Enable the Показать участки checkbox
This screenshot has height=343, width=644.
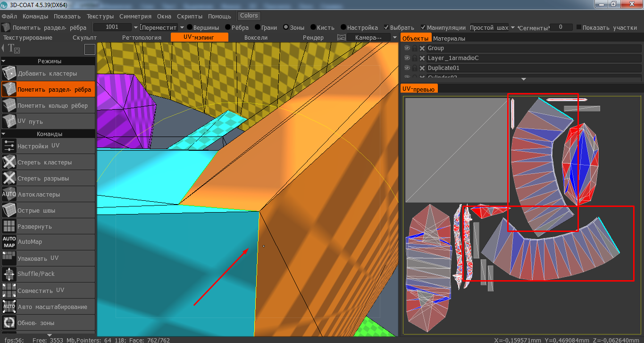pyautogui.click(x=579, y=27)
